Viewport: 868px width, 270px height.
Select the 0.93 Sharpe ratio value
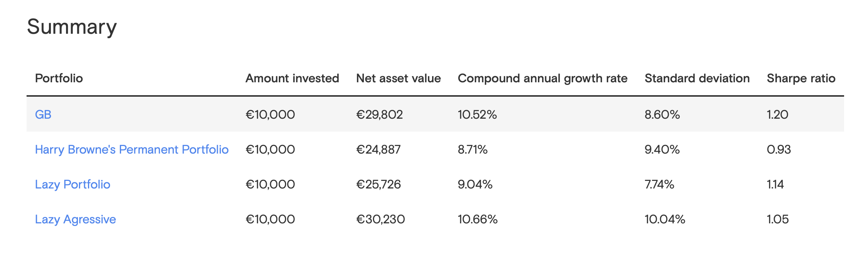[778, 149]
